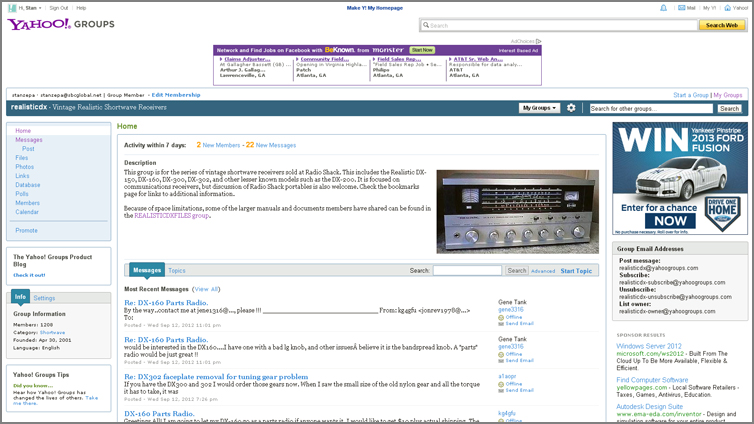Open the Hi, Stan account dropdown

click(31, 7)
